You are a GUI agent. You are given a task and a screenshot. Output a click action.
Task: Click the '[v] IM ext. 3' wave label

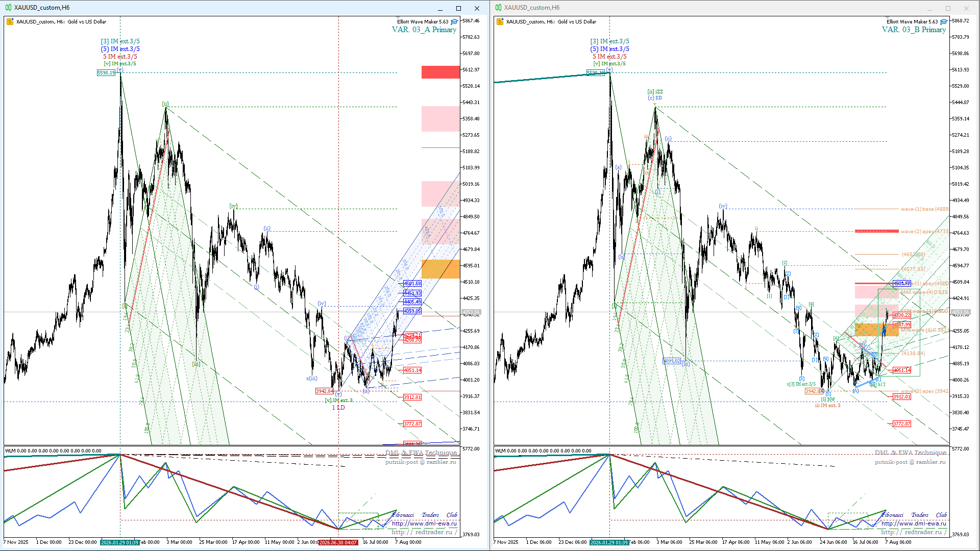339,400
